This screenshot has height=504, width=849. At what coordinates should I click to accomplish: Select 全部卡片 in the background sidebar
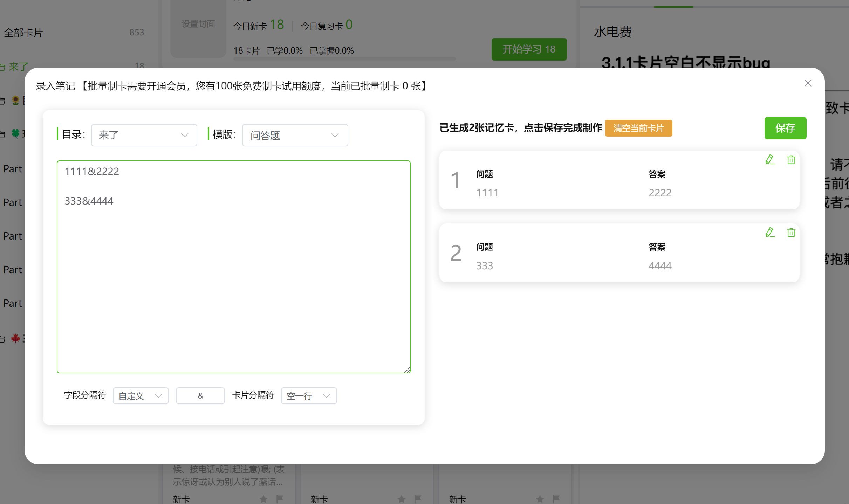pyautogui.click(x=23, y=33)
